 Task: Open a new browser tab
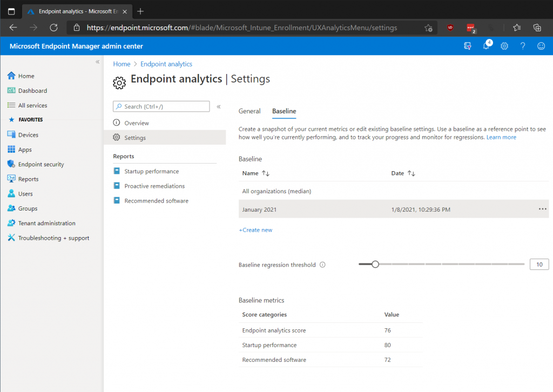(x=140, y=11)
